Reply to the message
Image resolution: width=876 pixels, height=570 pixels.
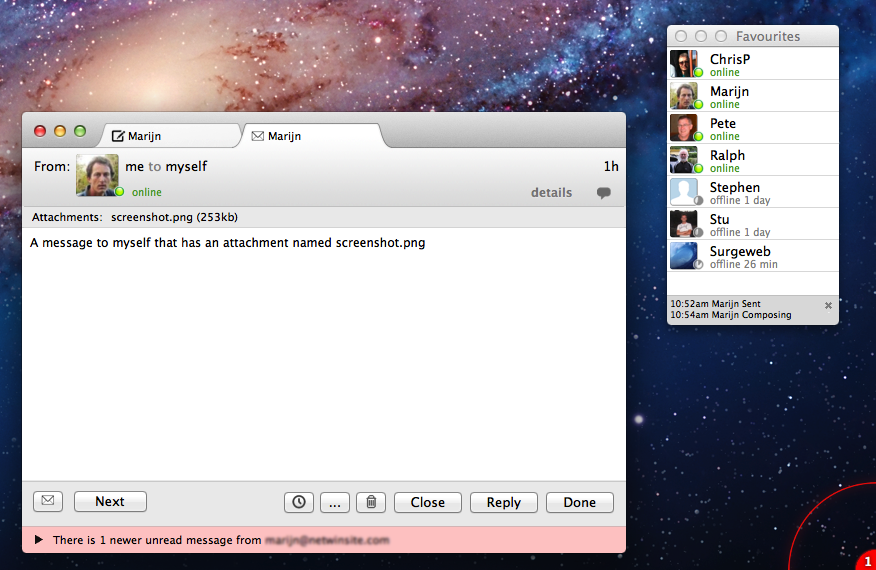coord(503,502)
